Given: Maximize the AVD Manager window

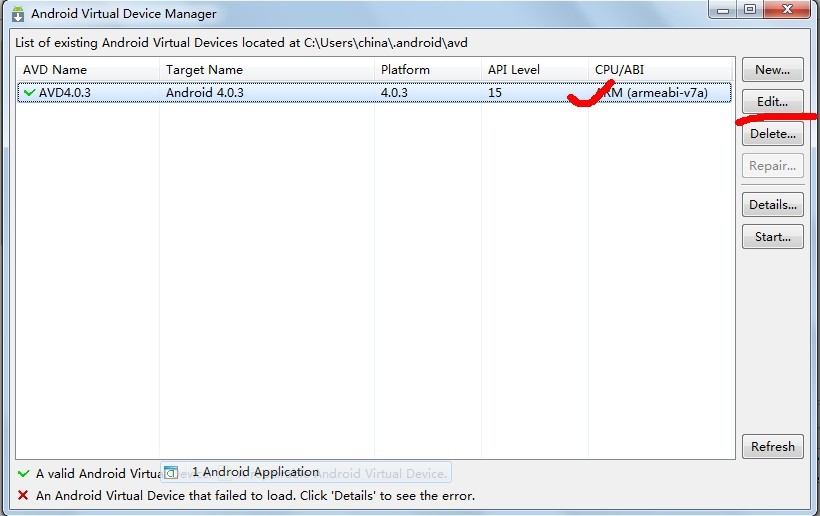Looking at the screenshot, I should click(x=750, y=9).
